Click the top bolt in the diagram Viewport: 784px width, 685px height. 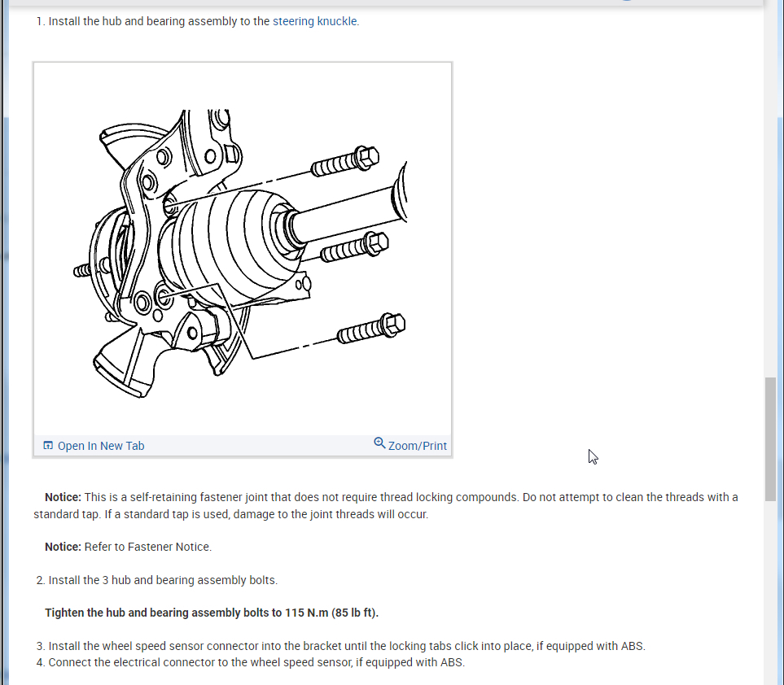pos(345,161)
